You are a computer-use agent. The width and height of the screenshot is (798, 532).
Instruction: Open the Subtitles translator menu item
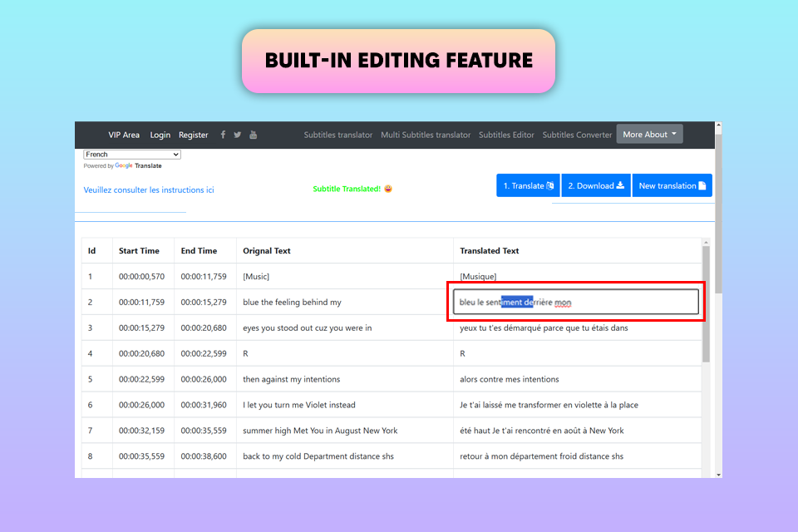337,135
